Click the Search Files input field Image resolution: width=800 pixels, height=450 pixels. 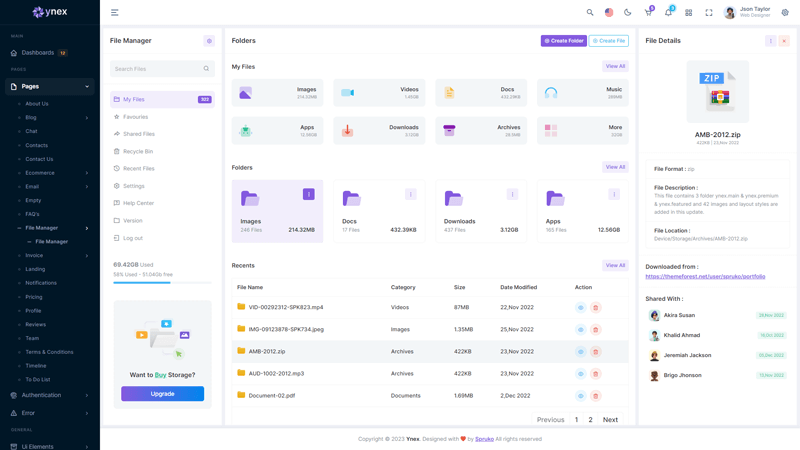coord(157,69)
